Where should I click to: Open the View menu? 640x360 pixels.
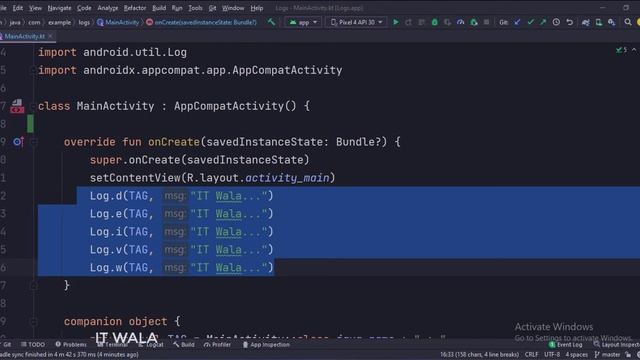[x=35, y=8]
